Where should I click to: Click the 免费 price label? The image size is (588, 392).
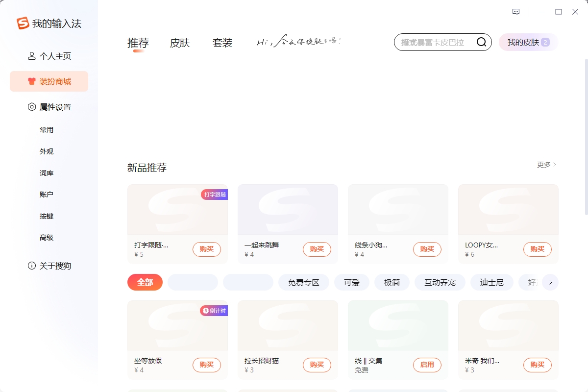(x=362, y=370)
